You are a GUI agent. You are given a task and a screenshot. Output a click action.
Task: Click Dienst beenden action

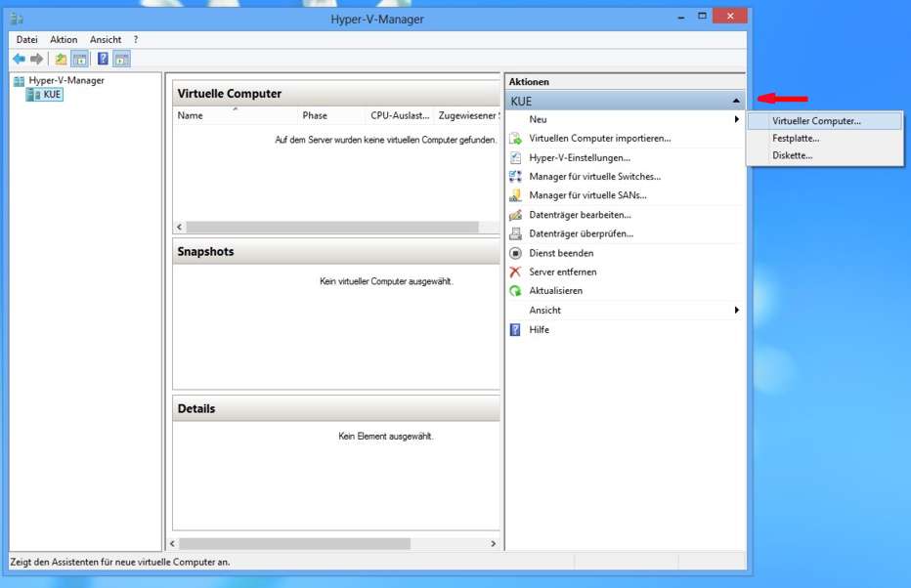[561, 253]
